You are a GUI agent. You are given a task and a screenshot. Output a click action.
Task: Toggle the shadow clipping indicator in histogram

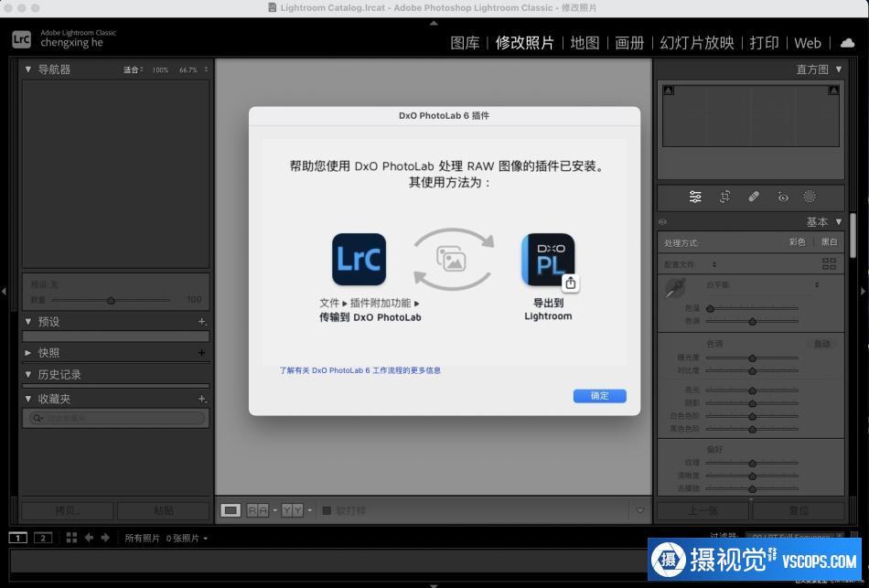669,90
